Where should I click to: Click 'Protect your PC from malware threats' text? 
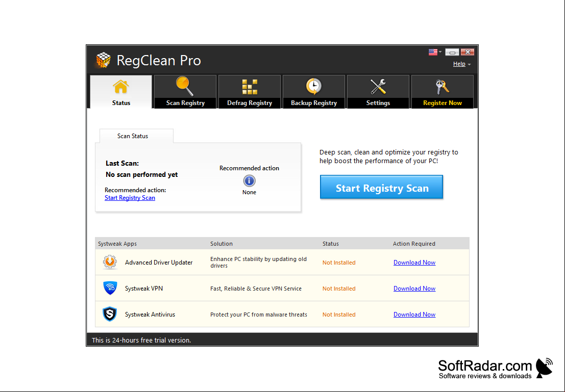pos(259,314)
